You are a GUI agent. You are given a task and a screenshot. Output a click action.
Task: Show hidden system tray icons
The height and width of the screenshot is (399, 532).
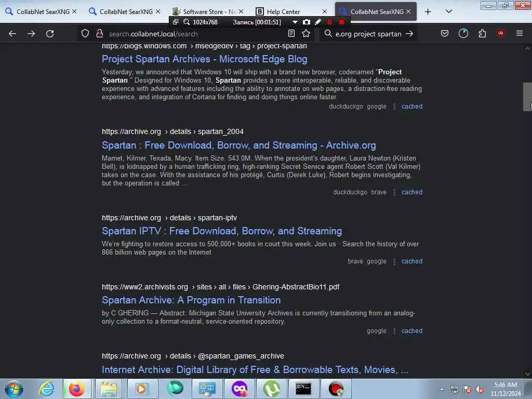[442, 390]
